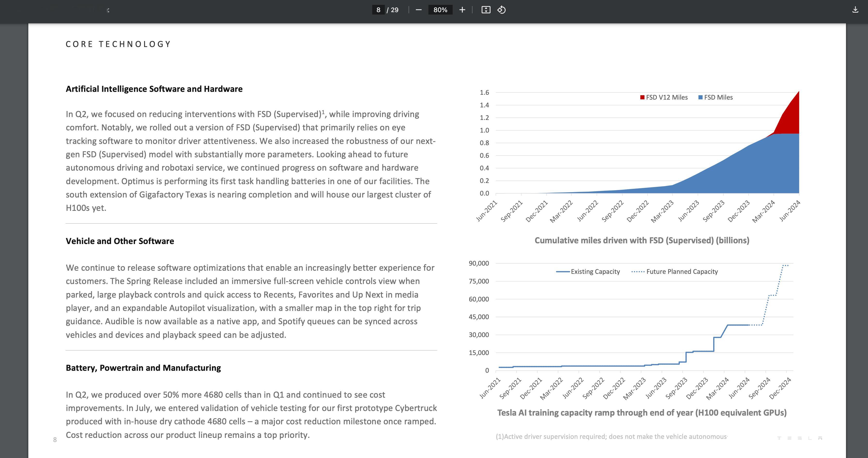Viewport: 868px width, 458px height.
Task: Click the Future Planned Capacity legend label
Action: (x=682, y=271)
